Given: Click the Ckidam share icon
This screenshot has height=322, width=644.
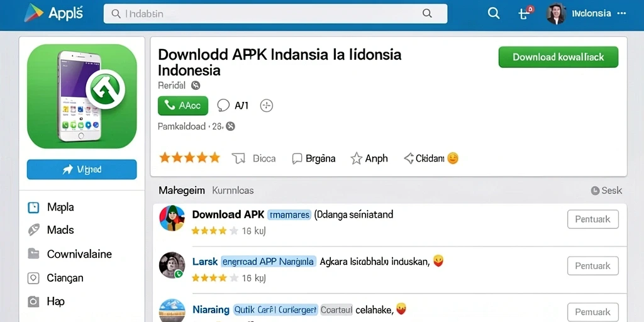Looking at the screenshot, I should [409, 158].
